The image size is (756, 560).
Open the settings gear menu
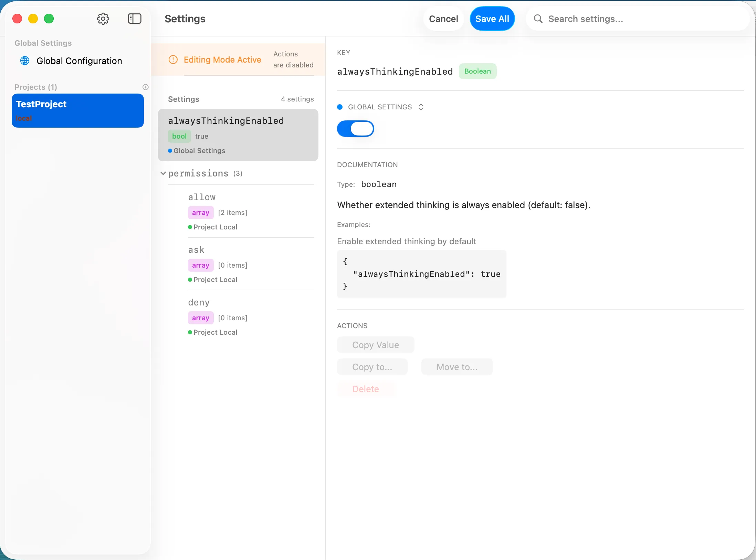coord(103,19)
